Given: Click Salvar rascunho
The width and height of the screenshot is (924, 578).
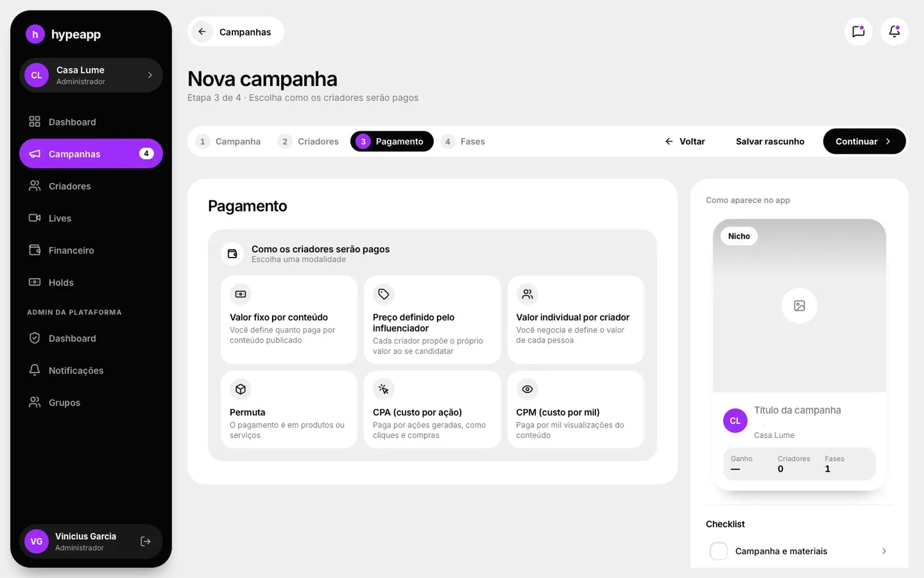Looking at the screenshot, I should [x=770, y=141].
